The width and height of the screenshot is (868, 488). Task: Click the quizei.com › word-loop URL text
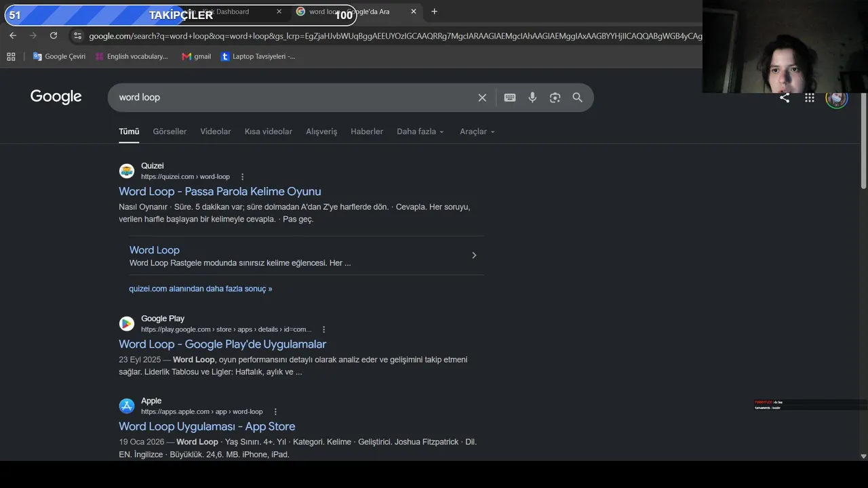coord(185,177)
